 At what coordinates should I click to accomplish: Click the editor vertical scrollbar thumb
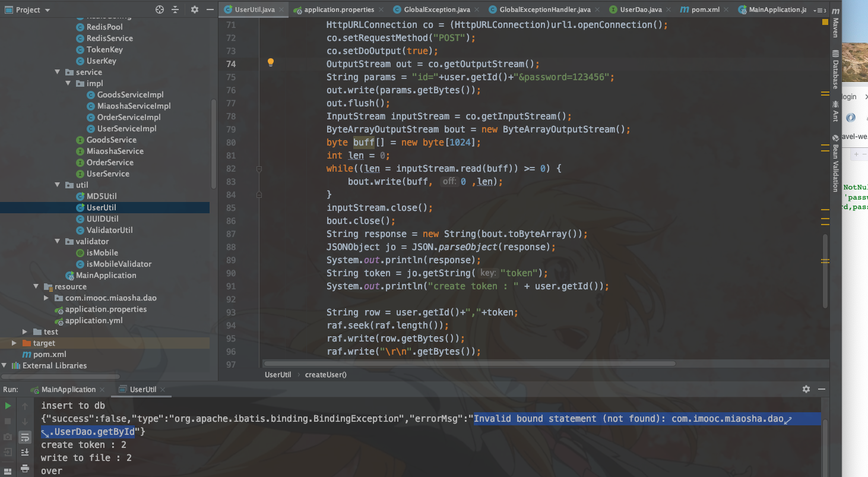(825, 271)
